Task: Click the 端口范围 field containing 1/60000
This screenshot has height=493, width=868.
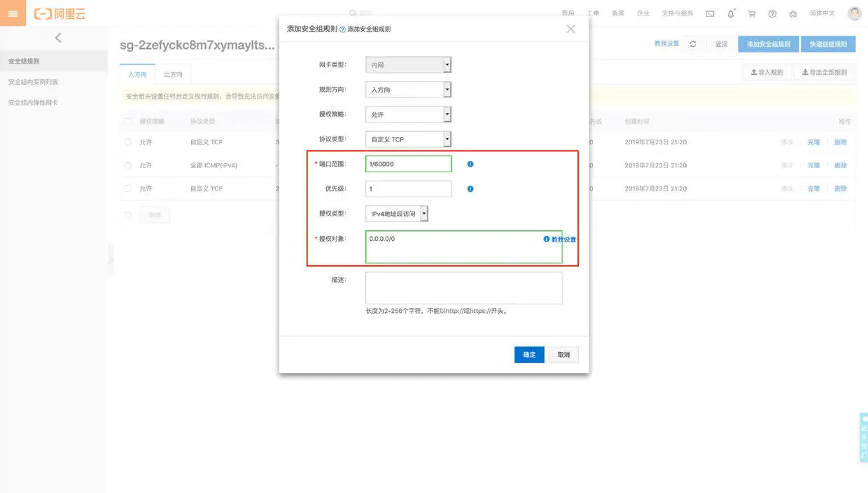Action: click(x=408, y=164)
